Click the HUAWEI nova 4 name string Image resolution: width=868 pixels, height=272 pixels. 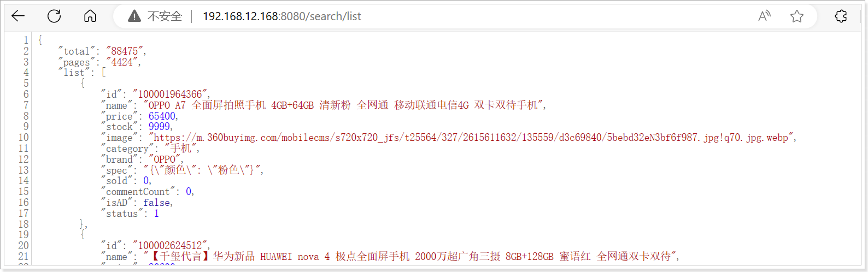point(410,257)
